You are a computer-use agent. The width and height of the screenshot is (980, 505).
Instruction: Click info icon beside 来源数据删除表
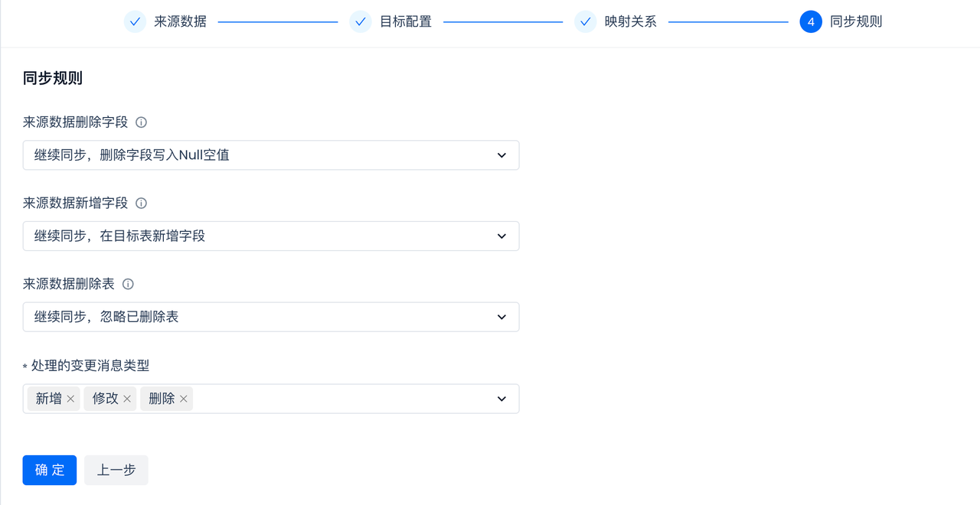[128, 285]
